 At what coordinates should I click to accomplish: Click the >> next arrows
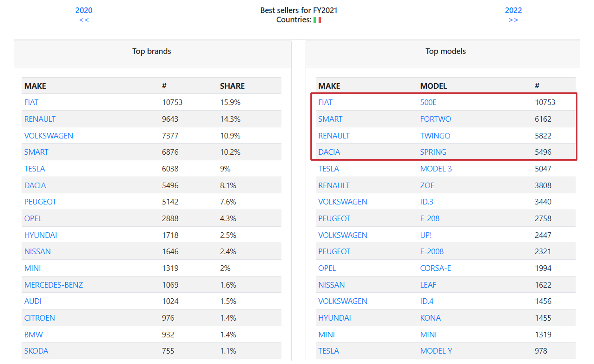pyautogui.click(x=513, y=20)
